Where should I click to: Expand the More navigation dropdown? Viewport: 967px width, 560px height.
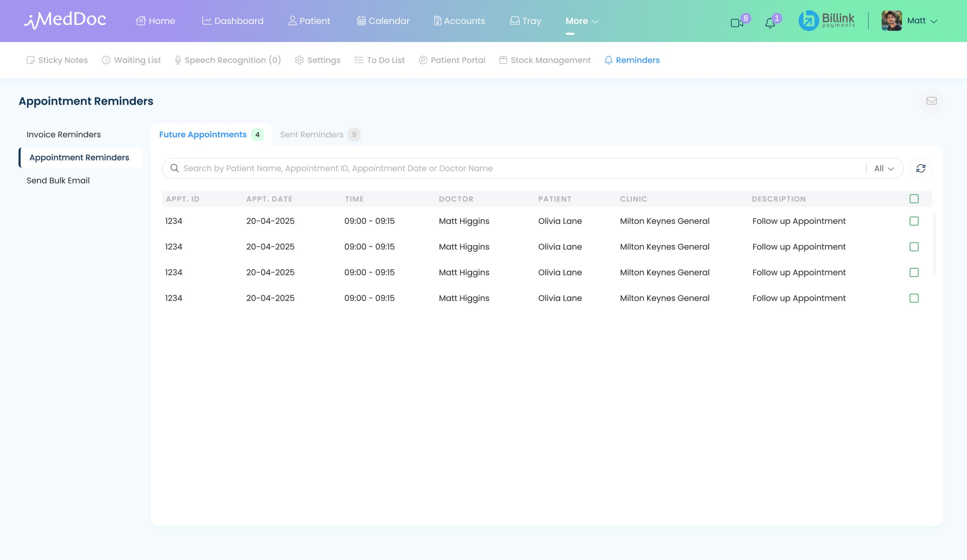click(x=582, y=21)
